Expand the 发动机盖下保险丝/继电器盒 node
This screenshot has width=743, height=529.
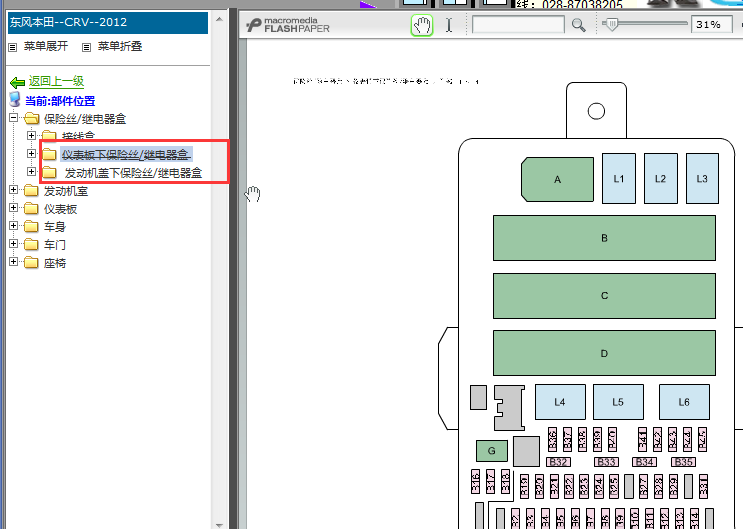[31, 172]
